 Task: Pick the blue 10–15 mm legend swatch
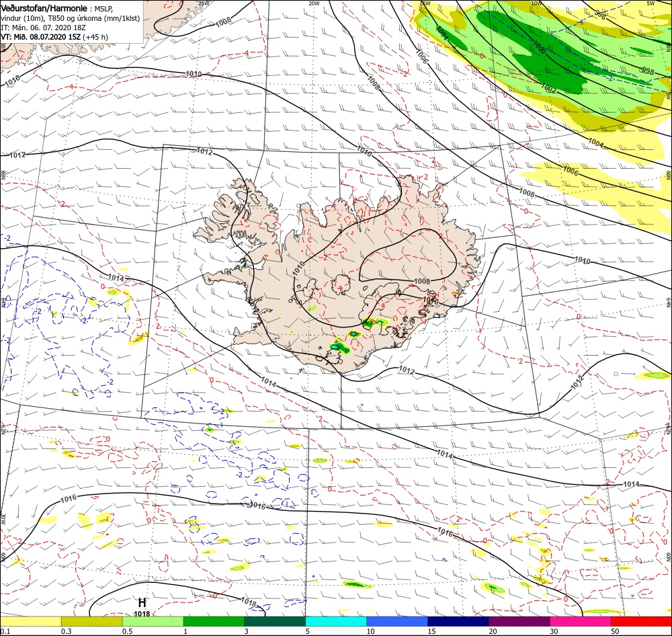pos(397,621)
